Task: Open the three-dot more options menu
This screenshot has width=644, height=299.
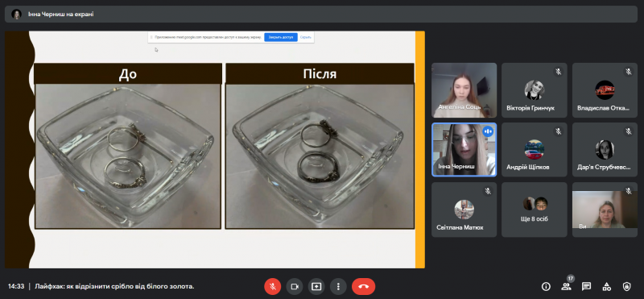Action: [x=338, y=286]
